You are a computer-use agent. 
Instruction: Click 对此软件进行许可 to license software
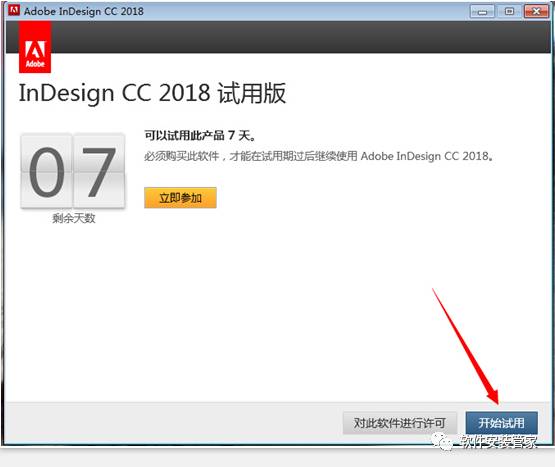click(400, 423)
